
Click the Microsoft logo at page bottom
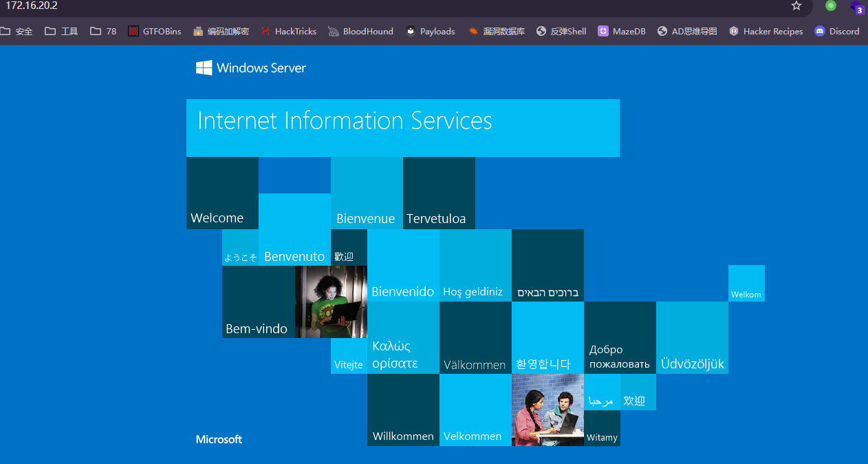pos(219,439)
